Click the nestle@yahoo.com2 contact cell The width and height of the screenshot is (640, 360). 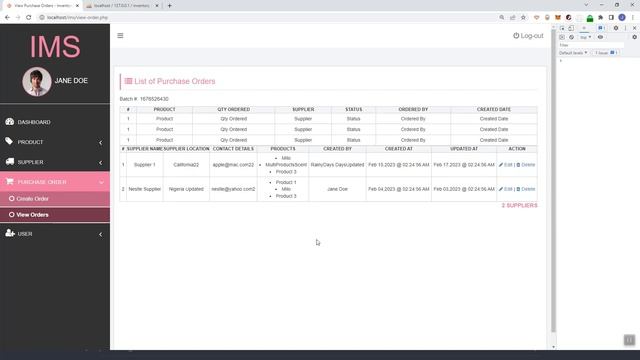coord(233,189)
